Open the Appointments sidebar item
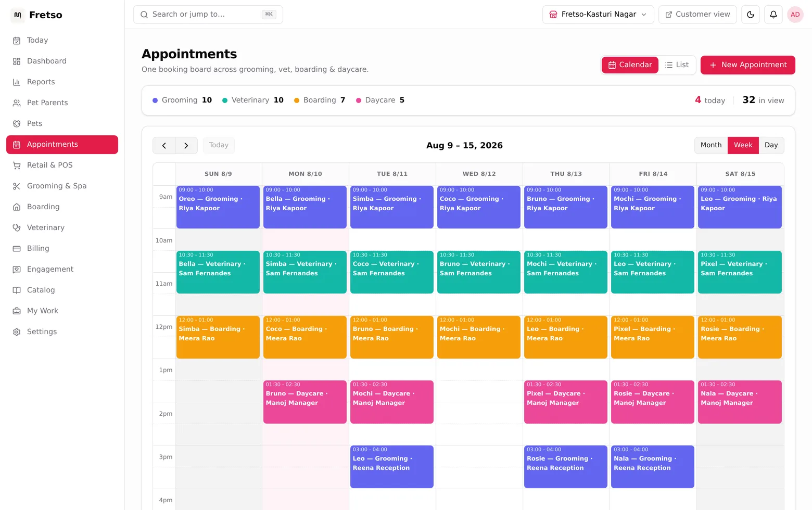 point(62,145)
